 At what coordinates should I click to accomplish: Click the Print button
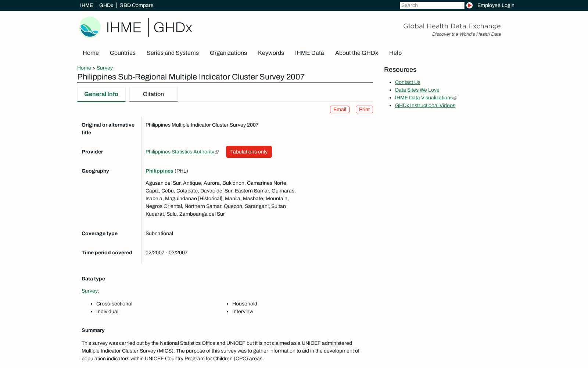364,110
